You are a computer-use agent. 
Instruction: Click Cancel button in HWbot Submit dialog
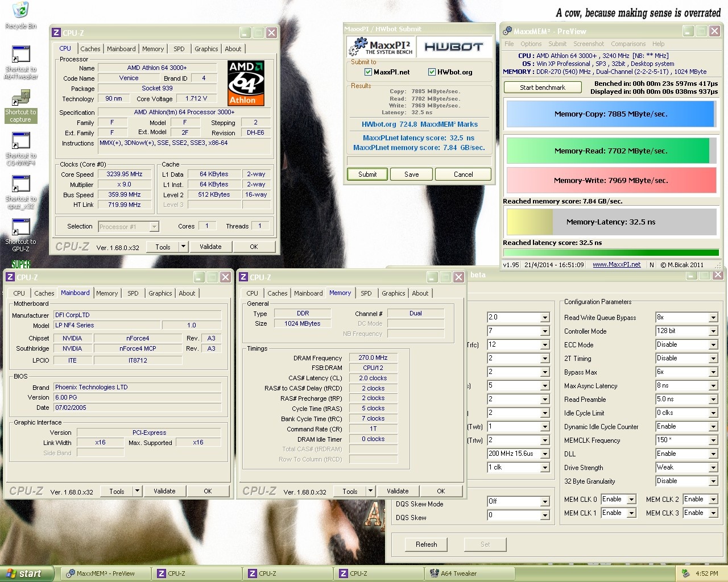click(464, 174)
